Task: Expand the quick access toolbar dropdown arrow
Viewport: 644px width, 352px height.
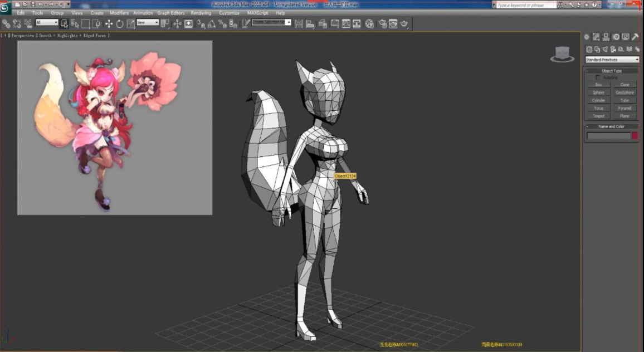Action: pyautogui.click(x=68, y=4)
